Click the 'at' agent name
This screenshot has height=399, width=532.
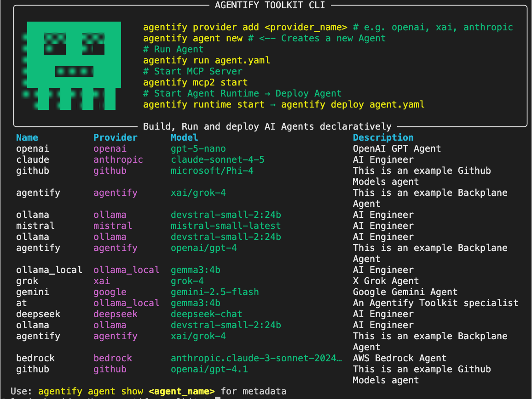21,303
